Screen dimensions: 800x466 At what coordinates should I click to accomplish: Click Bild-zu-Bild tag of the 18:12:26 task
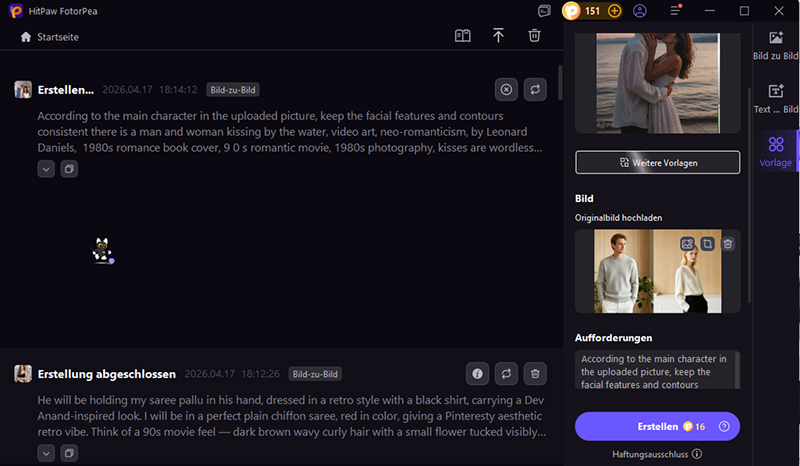315,374
